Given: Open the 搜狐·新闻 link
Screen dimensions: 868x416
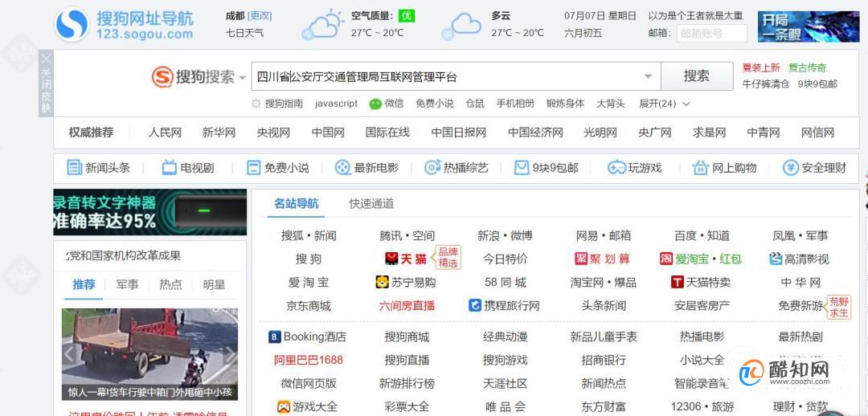Looking at the screenshot, I should 309,235.
